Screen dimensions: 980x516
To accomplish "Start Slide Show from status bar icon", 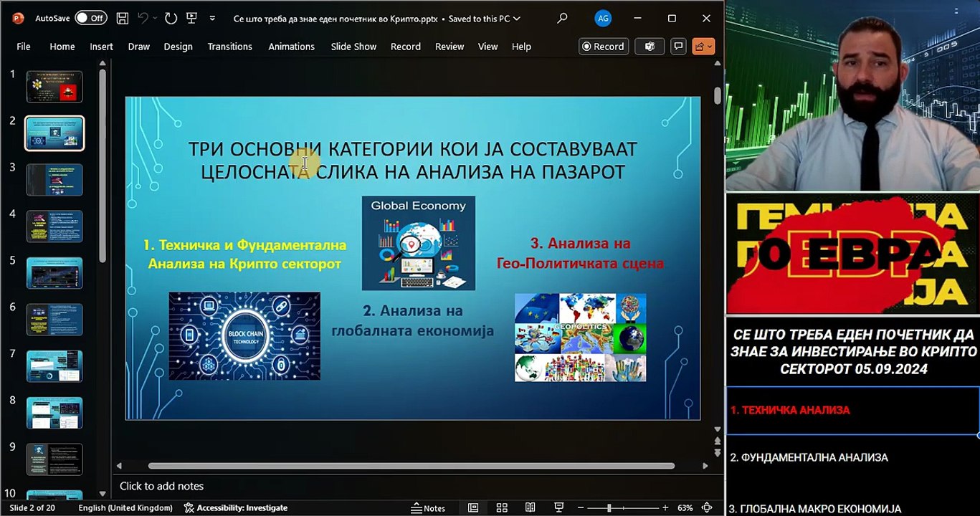I will coord(559,508).
